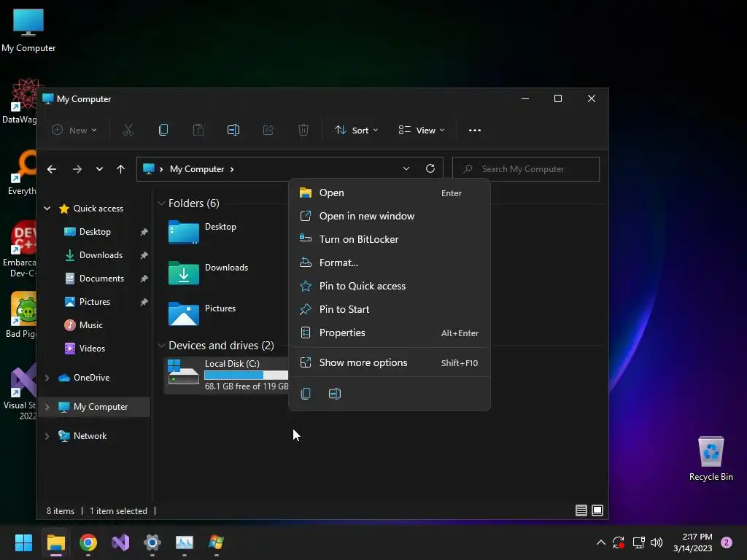This screenshot has width=747, height=560.
Task: Expand the My Computer tree node
Action: point(47,407)
